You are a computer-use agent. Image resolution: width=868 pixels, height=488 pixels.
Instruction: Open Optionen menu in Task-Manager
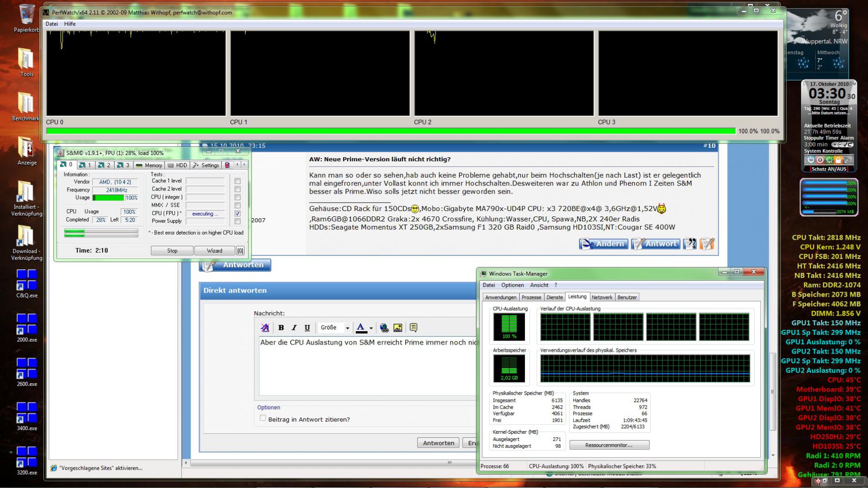(512, 285)
